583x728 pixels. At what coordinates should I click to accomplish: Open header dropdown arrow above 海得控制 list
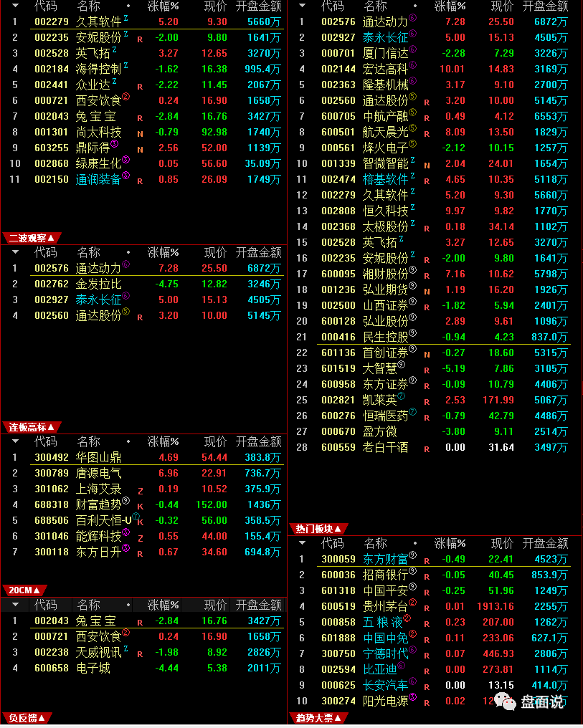[x=15, y=6]
